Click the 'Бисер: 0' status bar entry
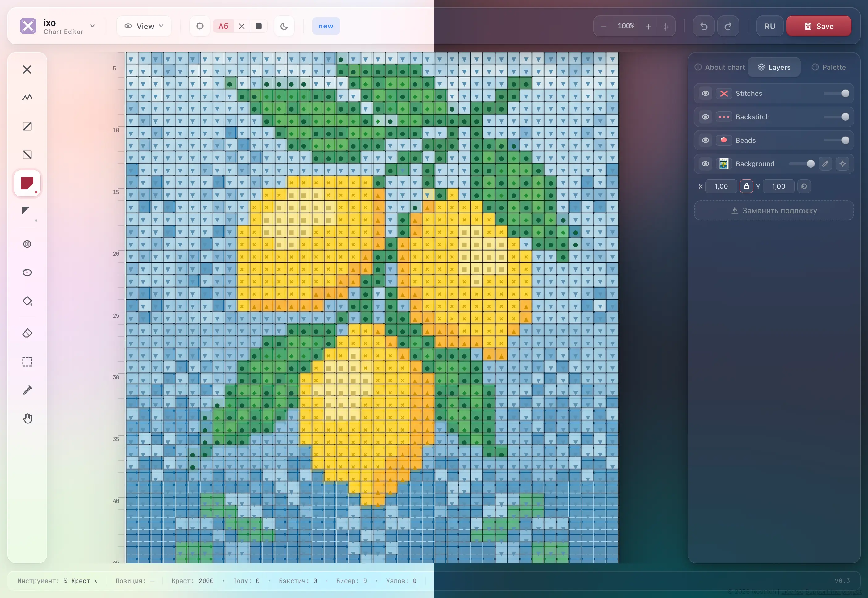Image resolution: width=868 pixels, height=598 pixels. tap(352, 581)
